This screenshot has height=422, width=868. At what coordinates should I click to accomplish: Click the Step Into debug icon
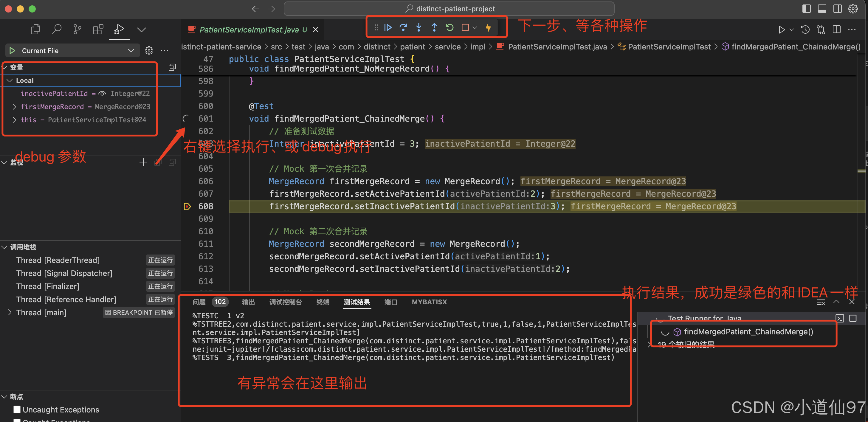pyautogui.click(x=418, y=28)
